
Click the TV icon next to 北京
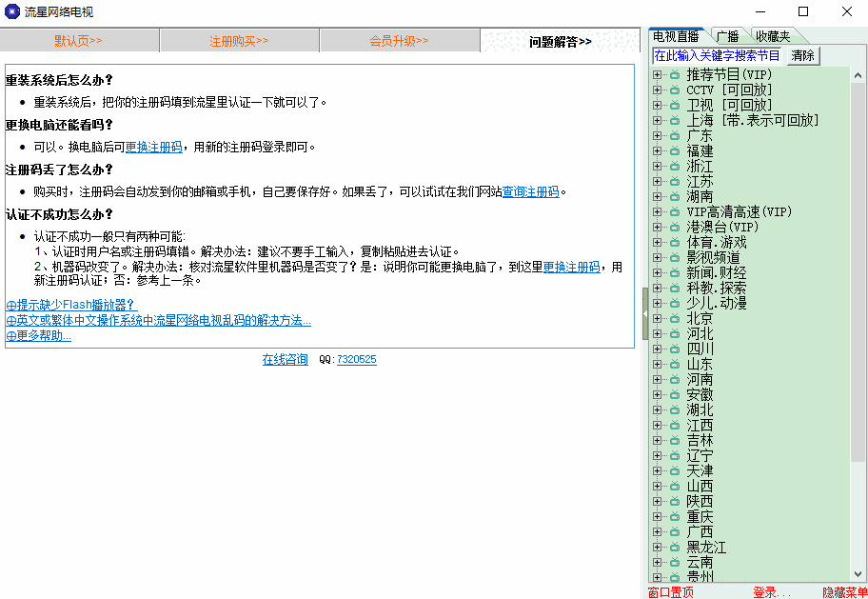[x=674, y=319]
